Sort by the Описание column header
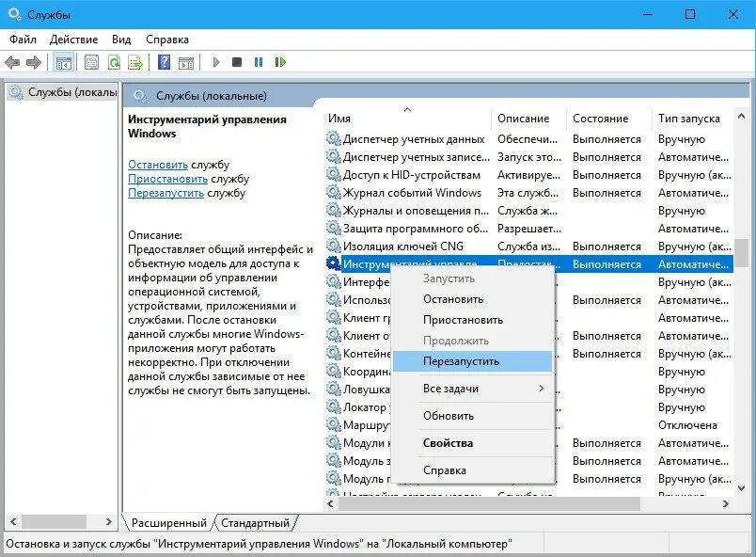 [x=529, y=119]
